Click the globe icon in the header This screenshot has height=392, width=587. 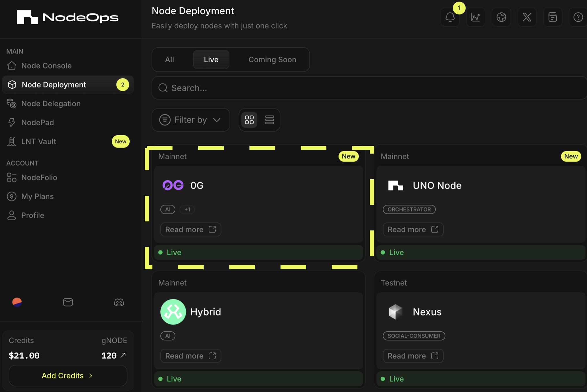[501, 17]
